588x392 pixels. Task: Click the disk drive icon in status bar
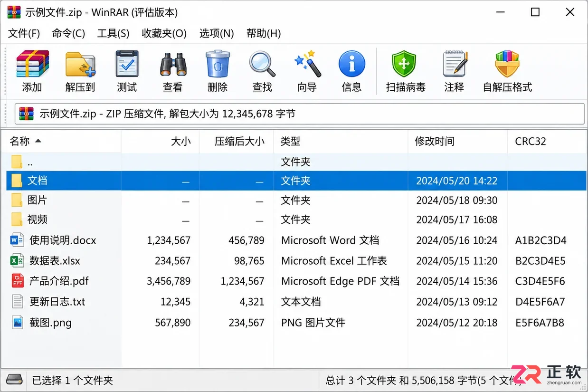click(x=14, y=380)
